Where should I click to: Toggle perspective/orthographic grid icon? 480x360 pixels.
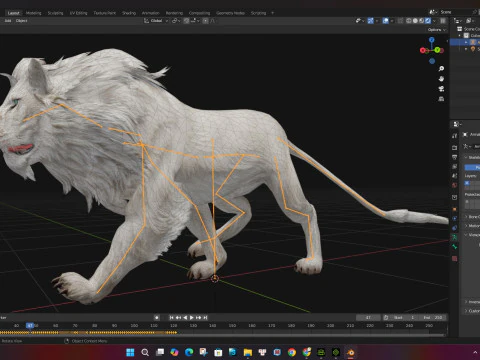point(441,99)
